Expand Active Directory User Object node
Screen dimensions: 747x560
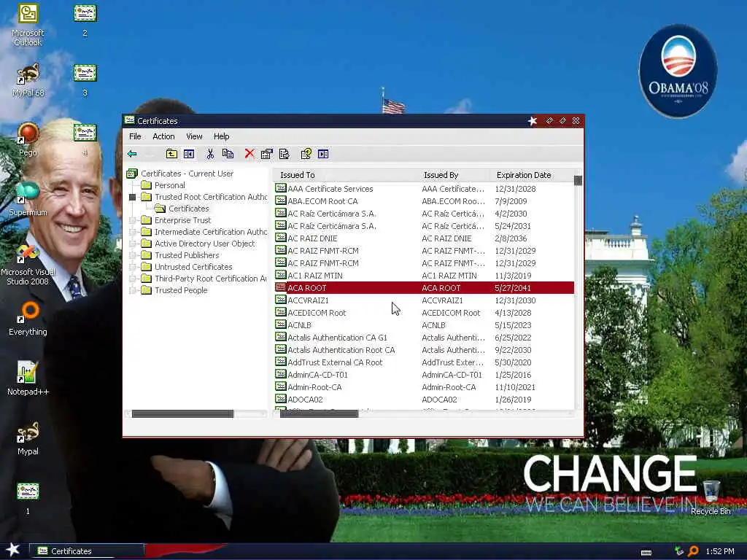click(x=133, y=244)
